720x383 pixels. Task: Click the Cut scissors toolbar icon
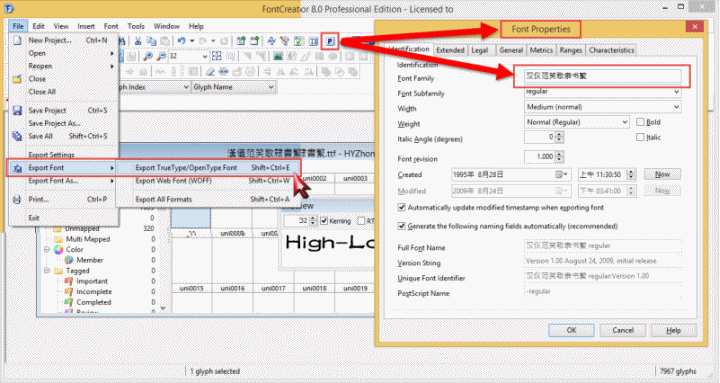[138, 41]
